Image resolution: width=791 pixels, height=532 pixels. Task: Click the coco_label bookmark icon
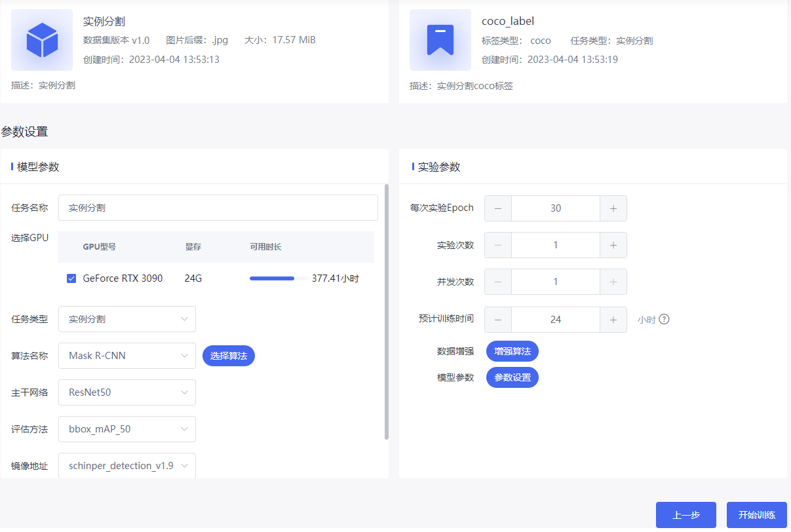click(440, 40)
